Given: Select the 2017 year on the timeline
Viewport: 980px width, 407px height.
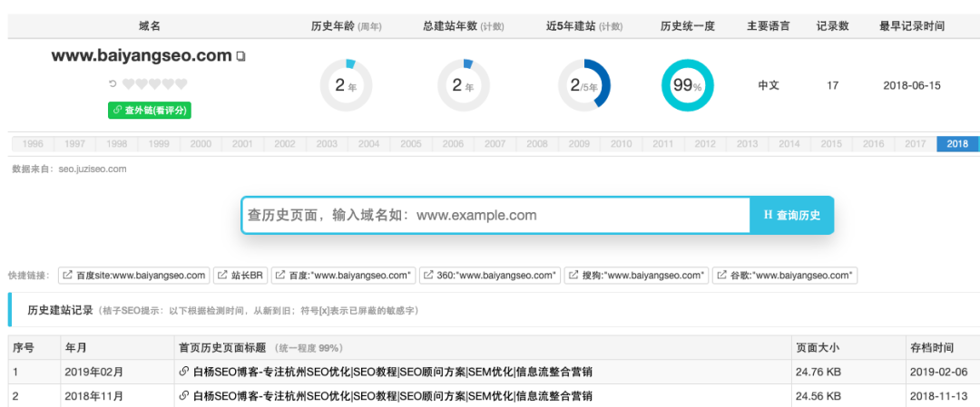Looking at the screenshot, I should click(x=915, y=144).
